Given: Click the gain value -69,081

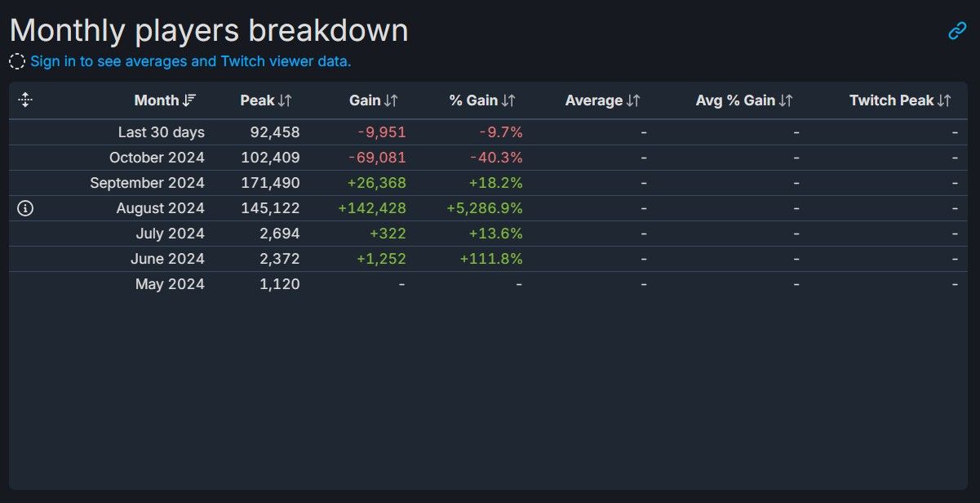Looking at the screenshot, I should pyautogui.click(x=377, y=158).
